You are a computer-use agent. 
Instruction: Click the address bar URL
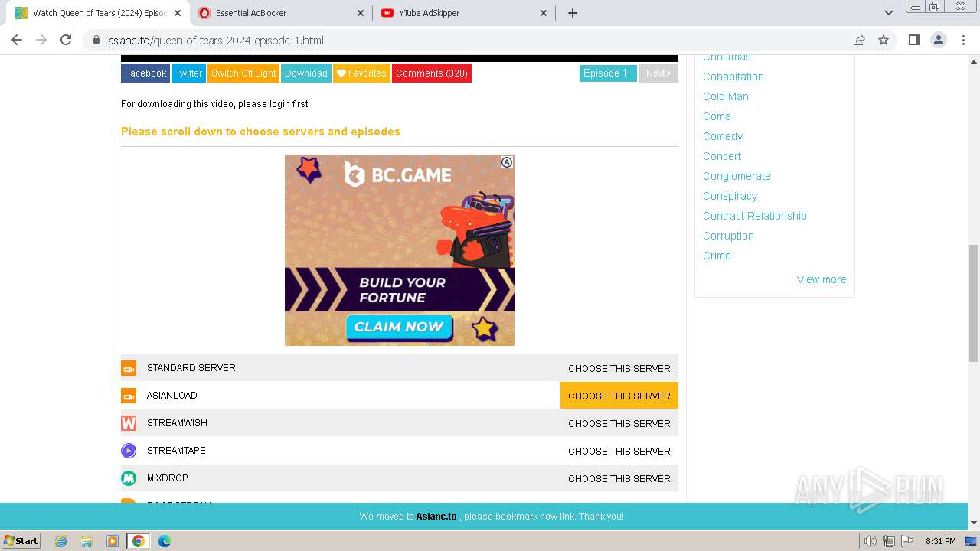pyautogui.click(x=216, y=41)
